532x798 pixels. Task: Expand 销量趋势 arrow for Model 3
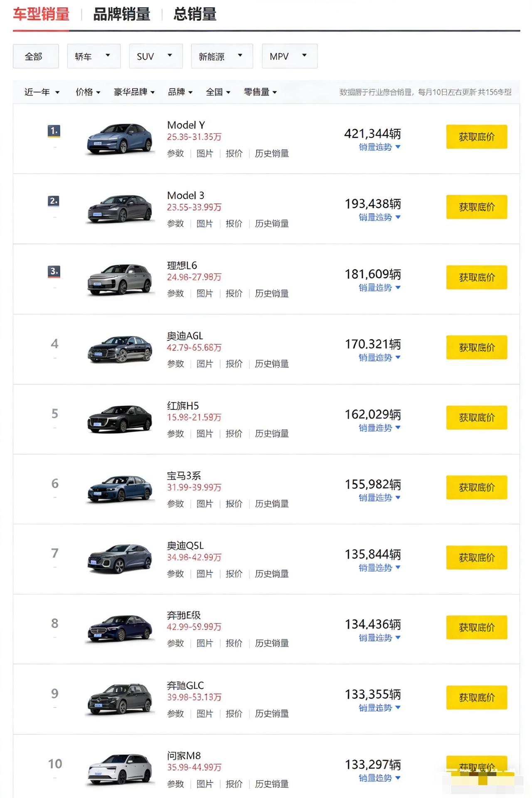coord(398,217)
